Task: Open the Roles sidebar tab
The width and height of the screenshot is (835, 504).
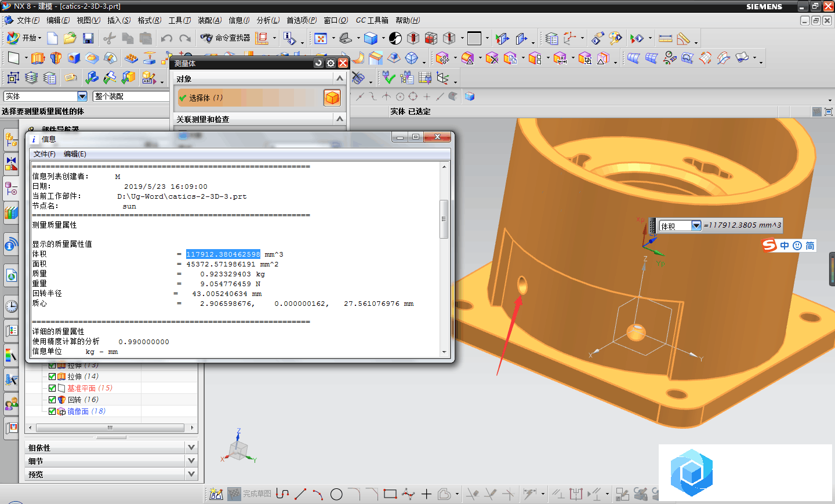Action: point(11,403)
